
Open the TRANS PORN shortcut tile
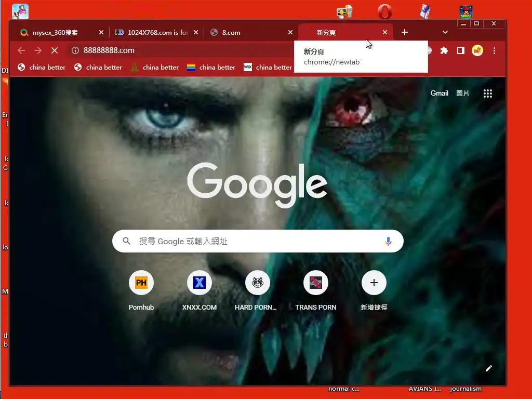tap(316, 290)
